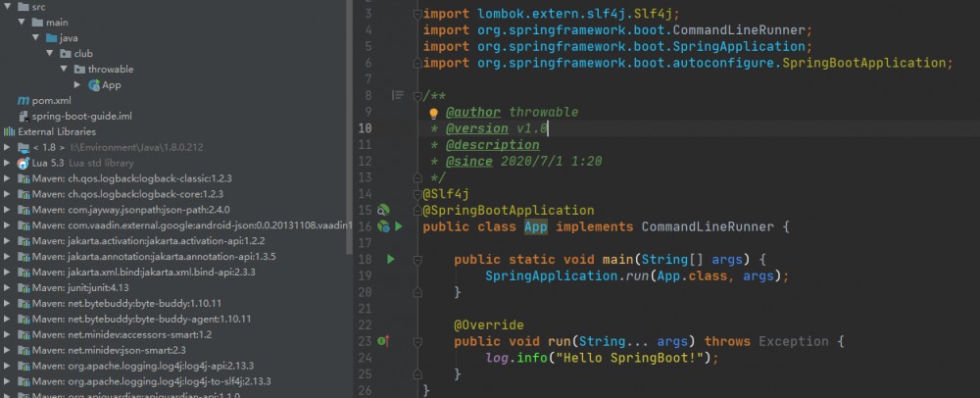Click SpringApplication in the main method body
The width and height of the screenshot is (980, 398).
coord(551,275)
